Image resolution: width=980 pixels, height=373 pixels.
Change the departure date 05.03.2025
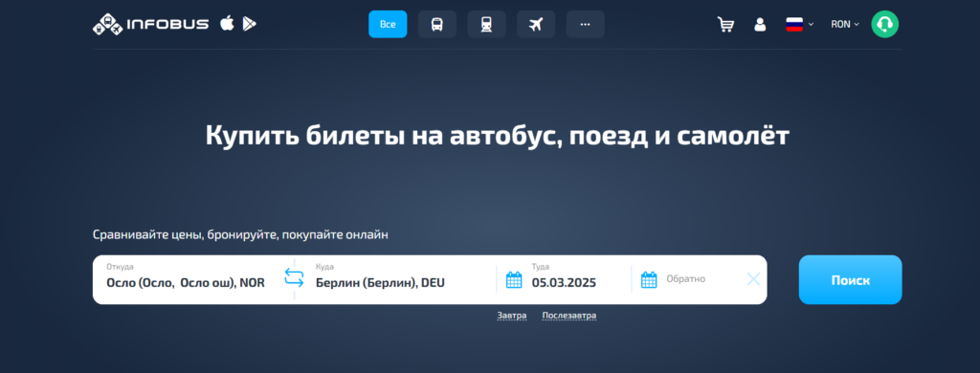coord(564,282)
